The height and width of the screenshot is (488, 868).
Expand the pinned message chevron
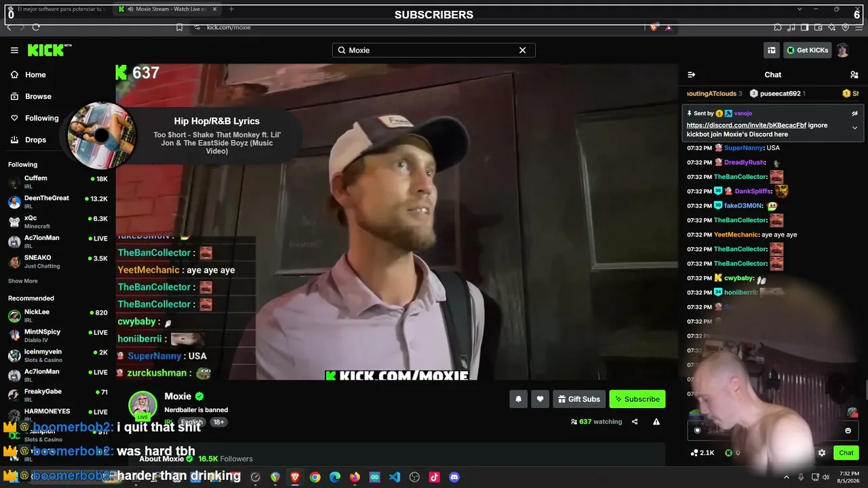click(x=854, y=128)
